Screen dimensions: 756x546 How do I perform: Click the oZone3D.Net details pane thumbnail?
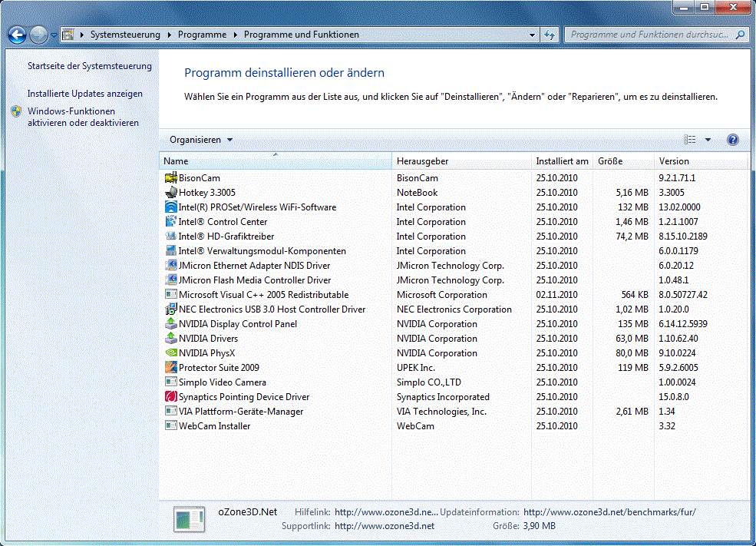(x=189, y=519)
